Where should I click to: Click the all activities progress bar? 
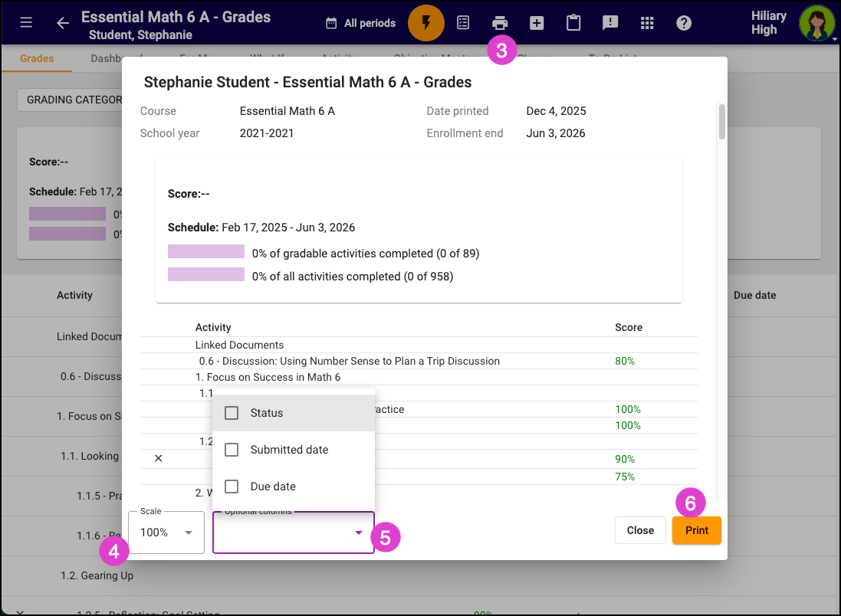tap(206, 274)
